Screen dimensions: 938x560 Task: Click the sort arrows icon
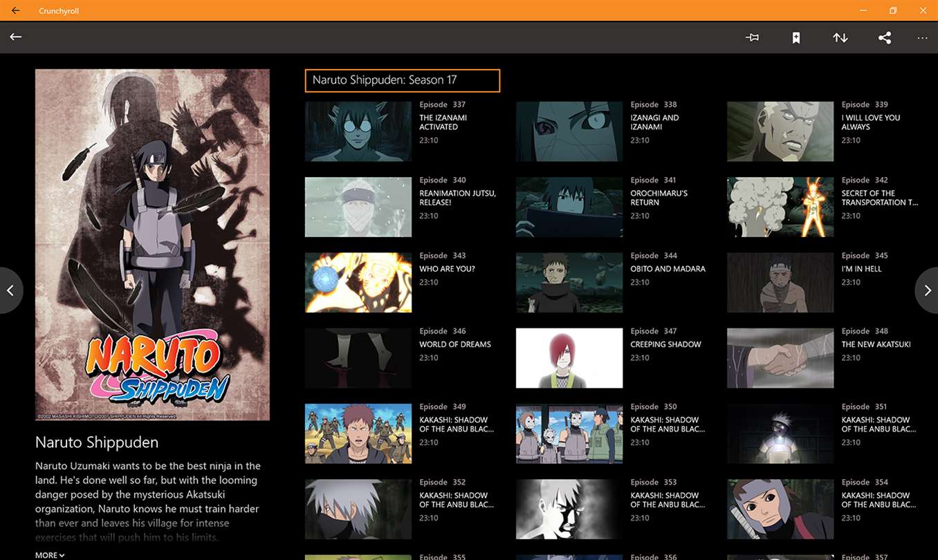tap(840, 37)
